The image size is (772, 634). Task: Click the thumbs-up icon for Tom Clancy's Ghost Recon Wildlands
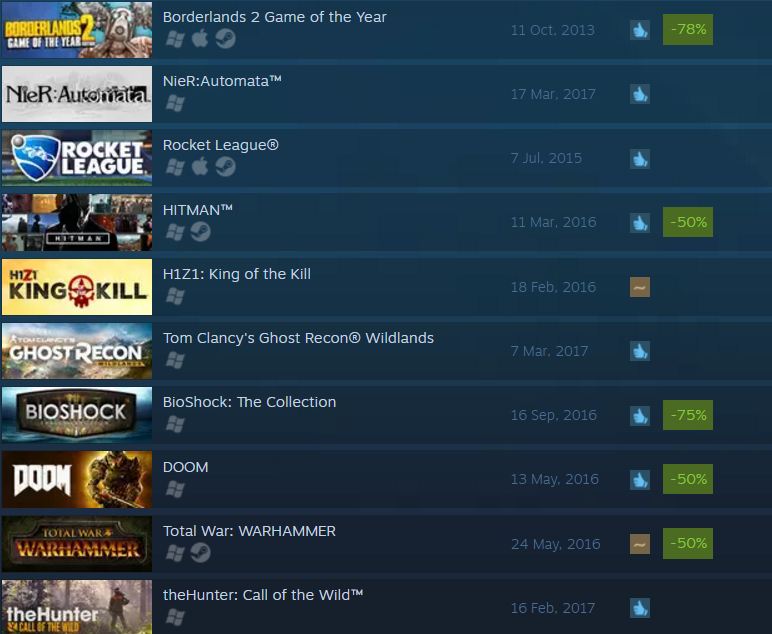tap(640, 351)
